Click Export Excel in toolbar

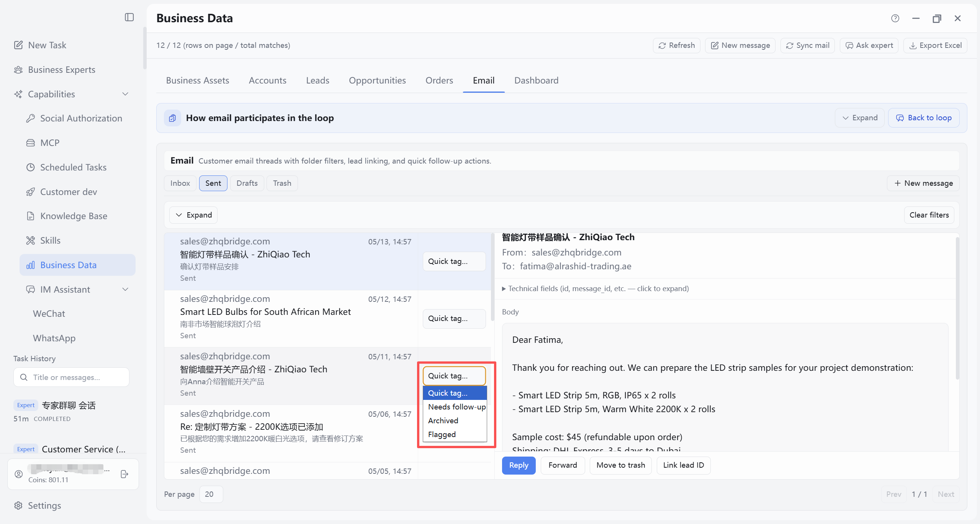point(935,46)
